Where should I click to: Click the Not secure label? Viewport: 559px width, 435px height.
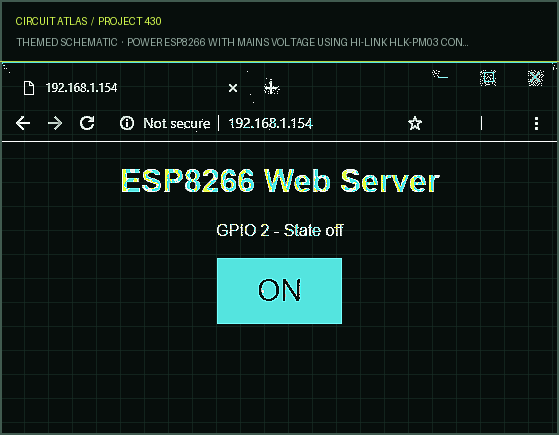coord(177,123)
